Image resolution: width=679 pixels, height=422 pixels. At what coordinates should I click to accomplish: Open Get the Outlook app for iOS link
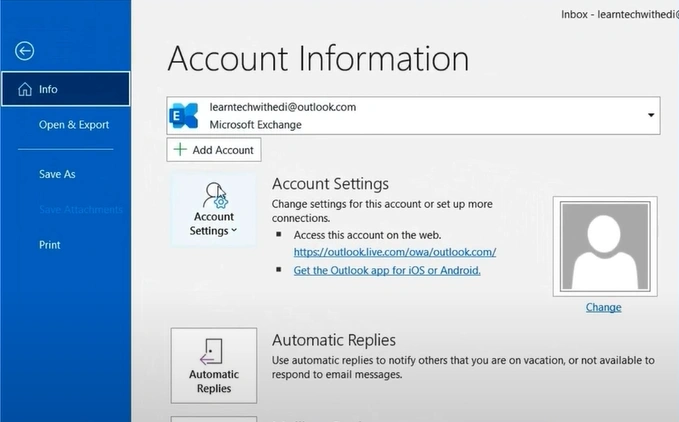tap(387, 271)
